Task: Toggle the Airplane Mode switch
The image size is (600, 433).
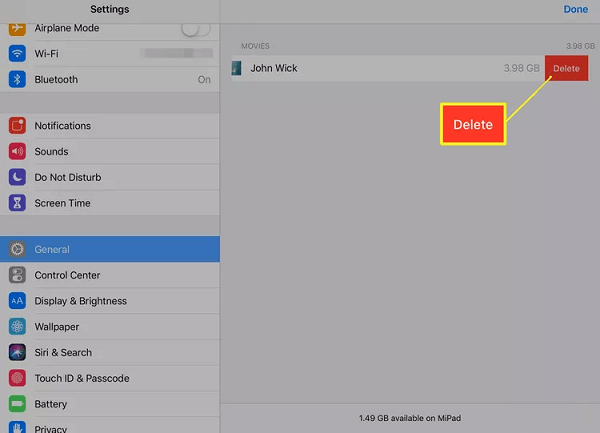Action: pyautogui.click(x=195, y=29)
